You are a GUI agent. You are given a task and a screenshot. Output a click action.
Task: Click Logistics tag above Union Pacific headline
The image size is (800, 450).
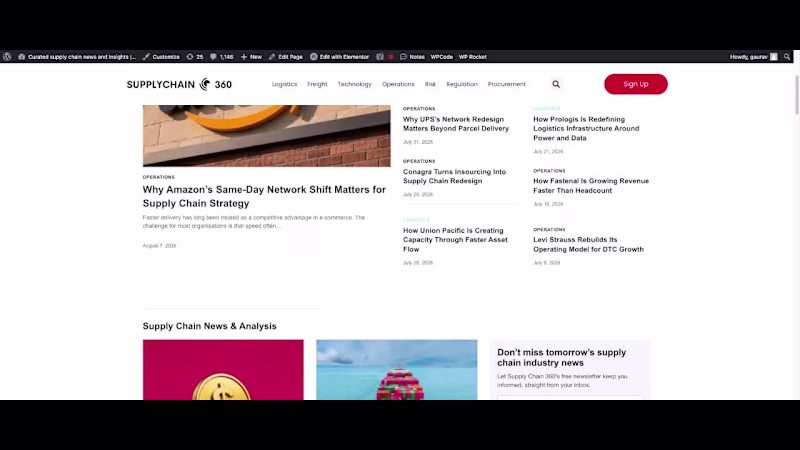[416, 220]
